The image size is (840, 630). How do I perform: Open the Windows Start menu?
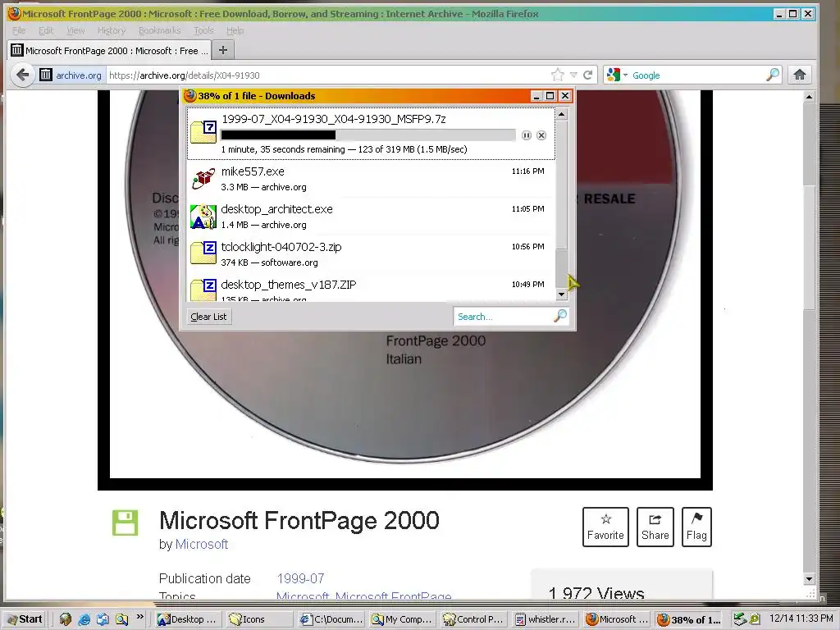coord(25,619)
